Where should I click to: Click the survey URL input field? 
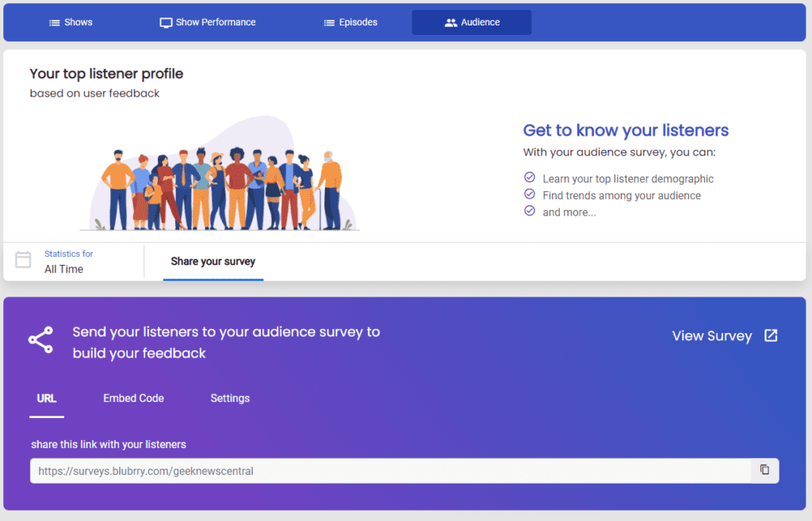click(390, 471)
